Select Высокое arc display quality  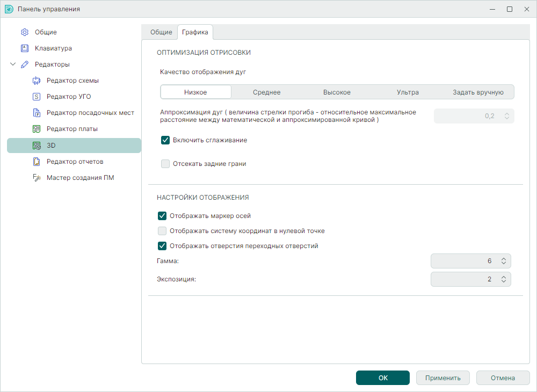(337, 92)
